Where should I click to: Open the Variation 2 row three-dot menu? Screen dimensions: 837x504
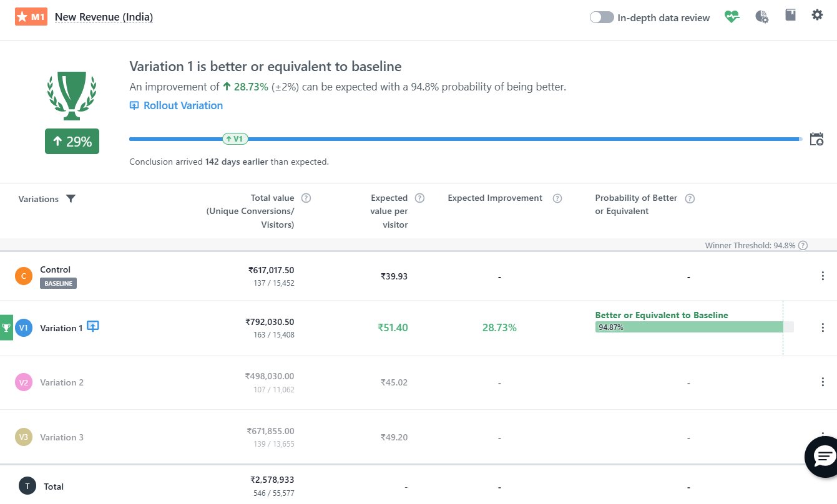coord(823,382)
